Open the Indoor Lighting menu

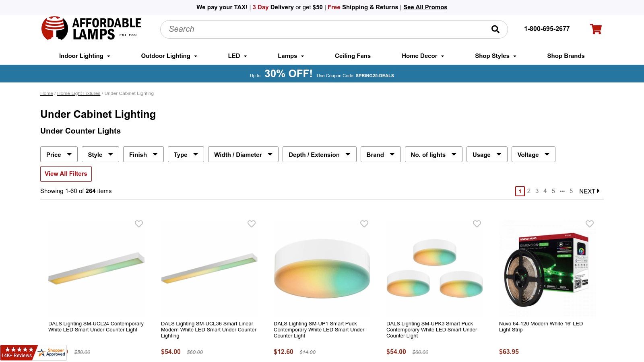click(x=85, y=56)
